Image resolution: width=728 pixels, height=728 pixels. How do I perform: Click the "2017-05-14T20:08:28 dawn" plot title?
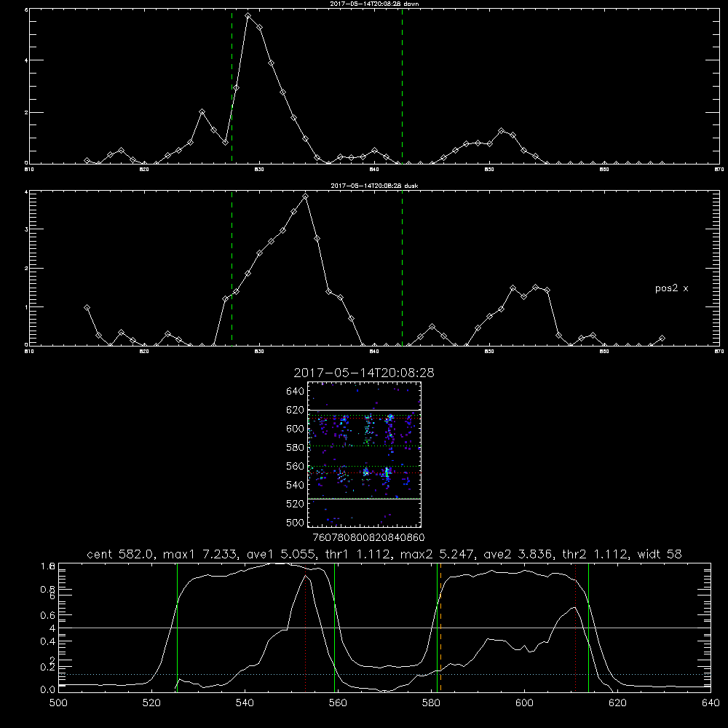click(x=374, y=3)
